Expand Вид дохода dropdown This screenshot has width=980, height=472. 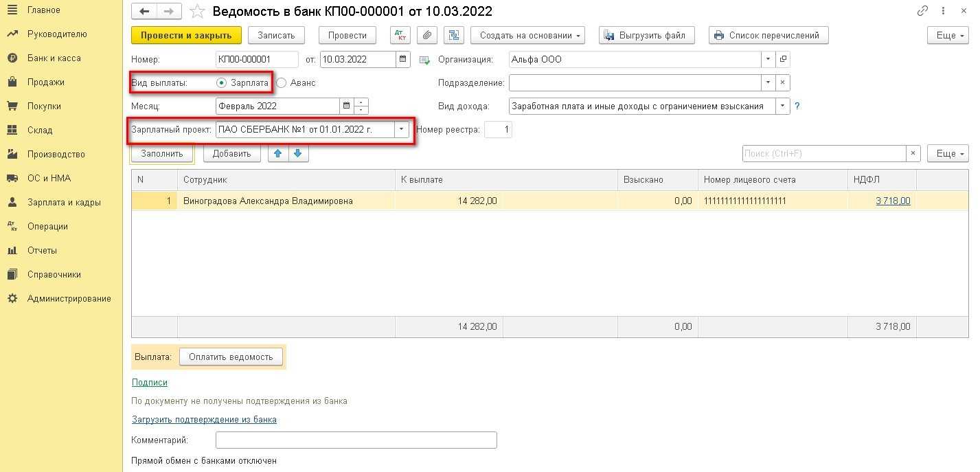coord(782,106)
